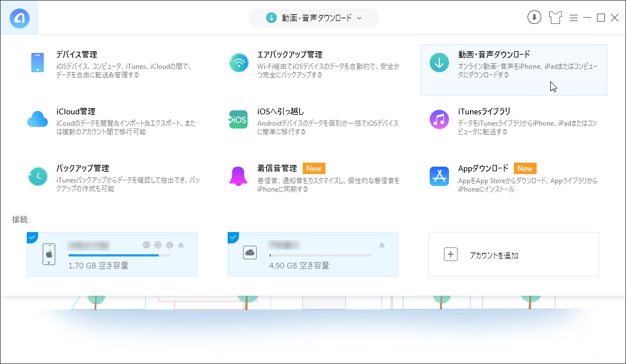Click the デバイス管理 phone icon
Screen dimensions: 626x364
(38, 63)
